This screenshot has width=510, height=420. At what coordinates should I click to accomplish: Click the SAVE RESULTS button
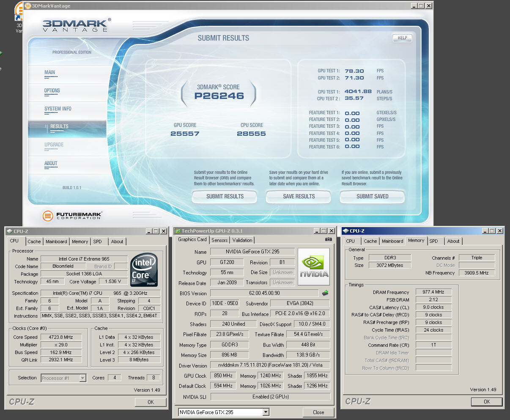[x=299, y=197]
